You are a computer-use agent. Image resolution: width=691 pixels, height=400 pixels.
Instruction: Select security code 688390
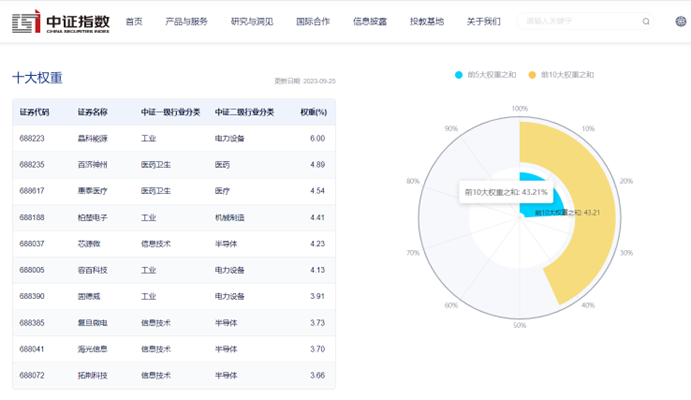[x=32, y=296]
